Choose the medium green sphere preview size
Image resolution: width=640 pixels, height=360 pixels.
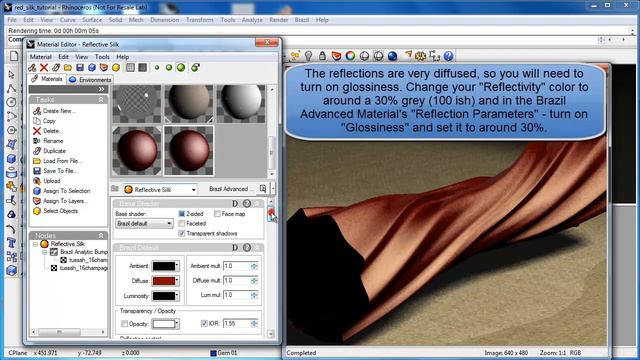click(169, 68)
